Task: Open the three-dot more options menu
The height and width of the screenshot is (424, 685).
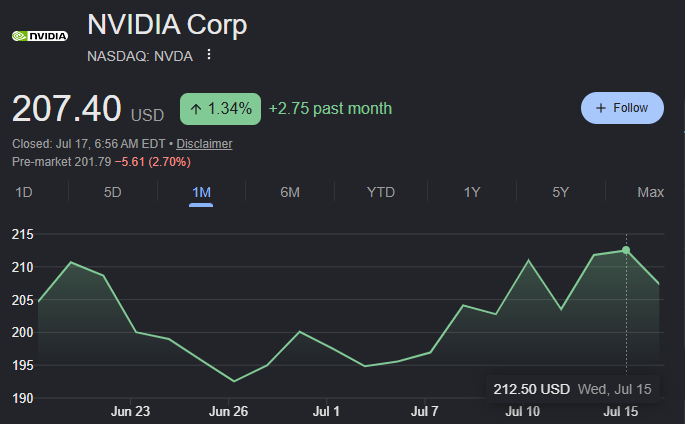Action: [x=209, y=55]
